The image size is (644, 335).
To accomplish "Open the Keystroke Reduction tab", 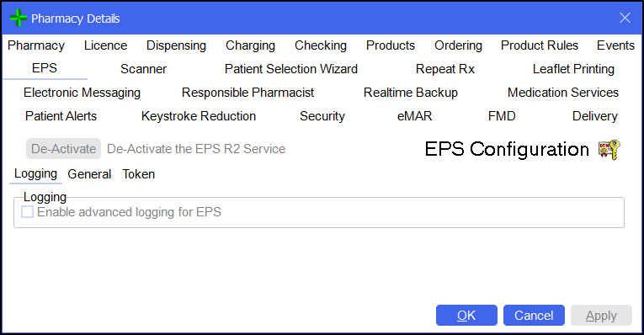I will click(199, 116).
